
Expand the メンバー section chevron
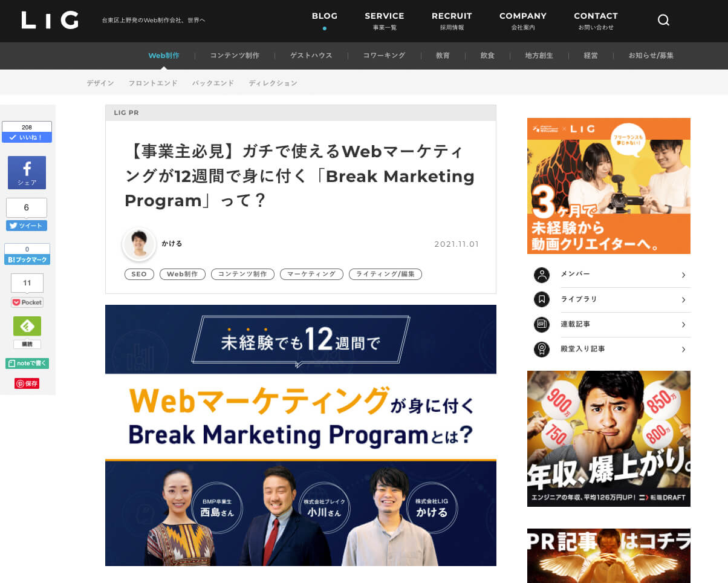click(683, 275)
